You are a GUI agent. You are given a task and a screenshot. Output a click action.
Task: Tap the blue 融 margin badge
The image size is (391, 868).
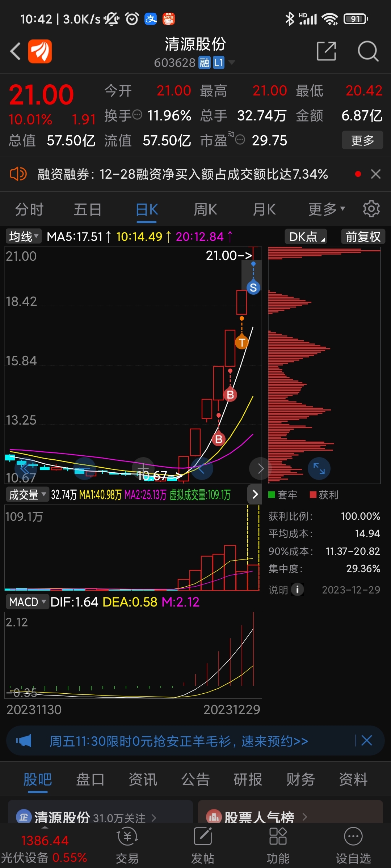[x=204, y=63]
